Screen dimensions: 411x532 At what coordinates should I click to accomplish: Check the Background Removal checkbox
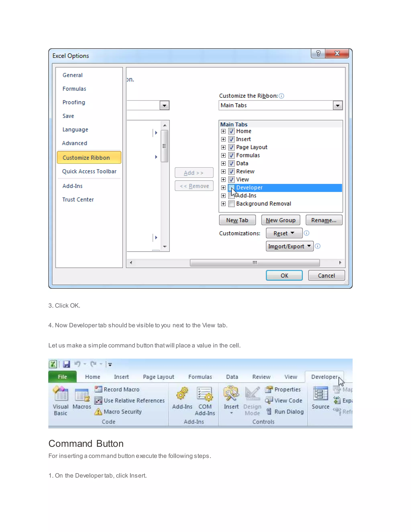tap(232, 204)
